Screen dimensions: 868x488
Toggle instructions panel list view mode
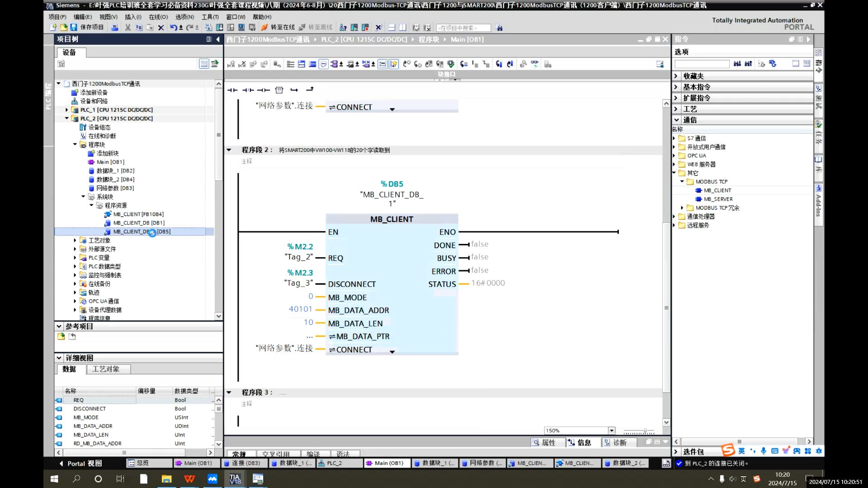(807, 64)
